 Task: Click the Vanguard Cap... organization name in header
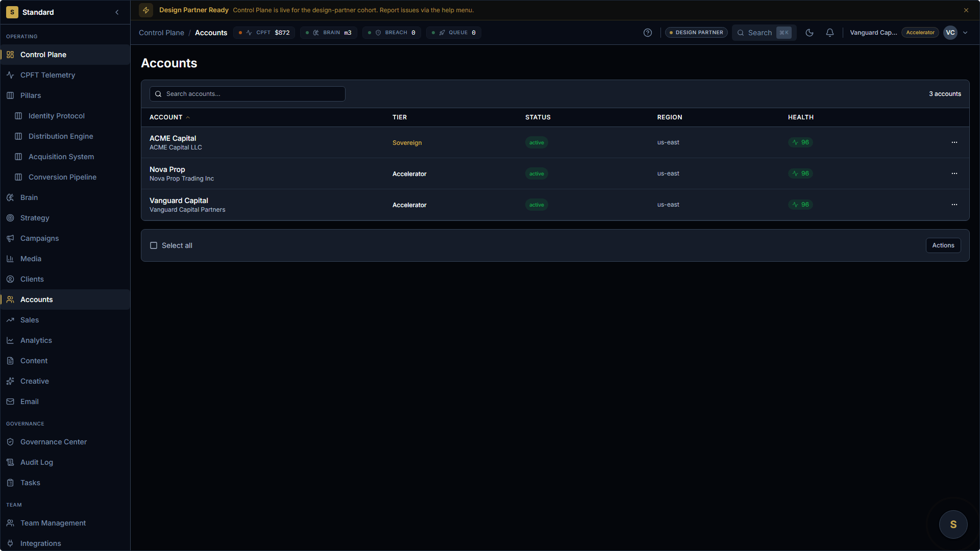[873, 33]
